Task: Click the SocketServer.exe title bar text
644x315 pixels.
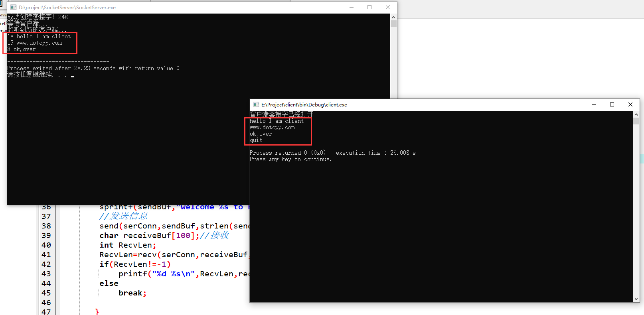Action: tap(67, 7)
